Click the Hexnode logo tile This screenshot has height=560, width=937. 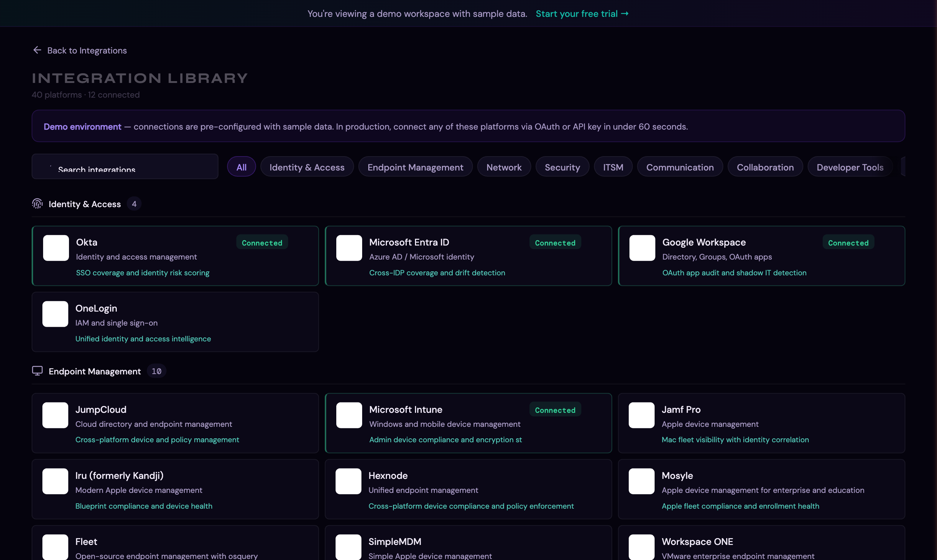[x=348, y=481]
